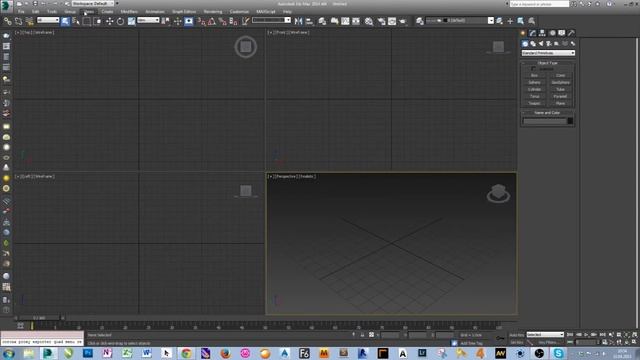Toggle Spinner Snap

[233, 21]
